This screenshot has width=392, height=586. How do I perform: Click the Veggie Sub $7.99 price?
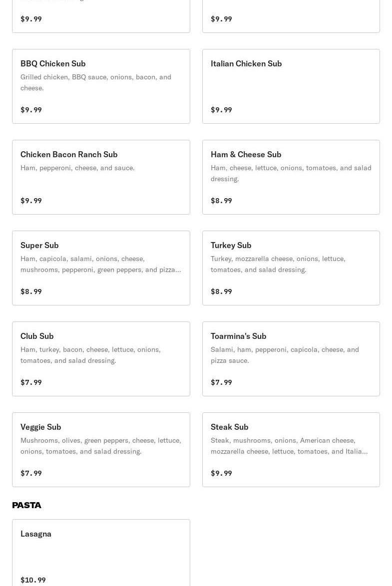(31, 473)
